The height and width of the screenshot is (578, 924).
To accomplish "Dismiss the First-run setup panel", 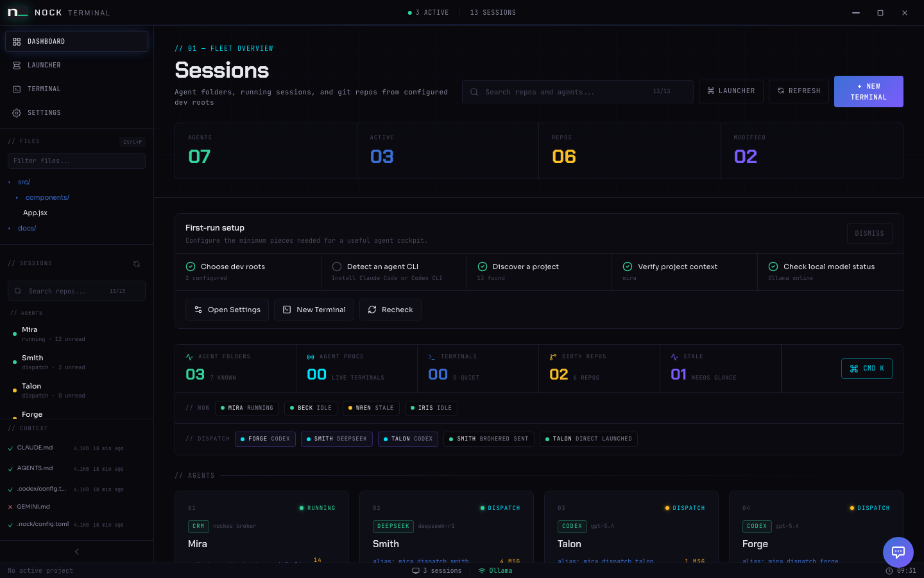I will pos(869,233).
